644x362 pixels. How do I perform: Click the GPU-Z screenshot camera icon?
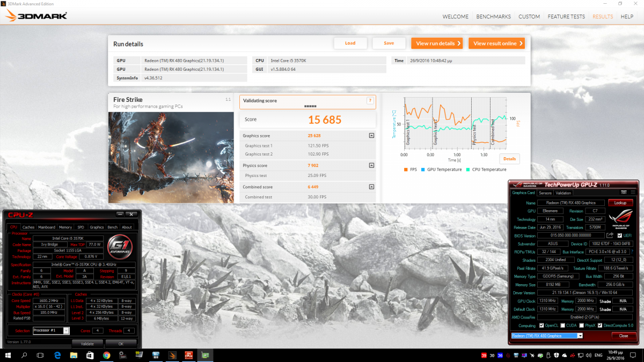coord(624,193)
